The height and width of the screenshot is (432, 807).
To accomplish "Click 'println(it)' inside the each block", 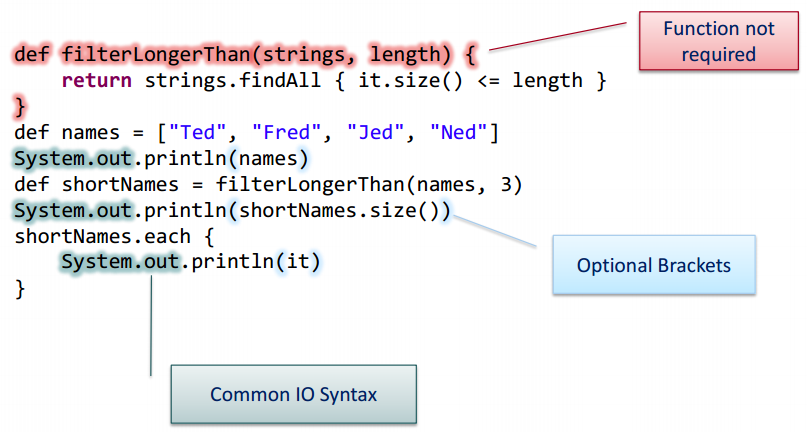I will click(256, 262).
